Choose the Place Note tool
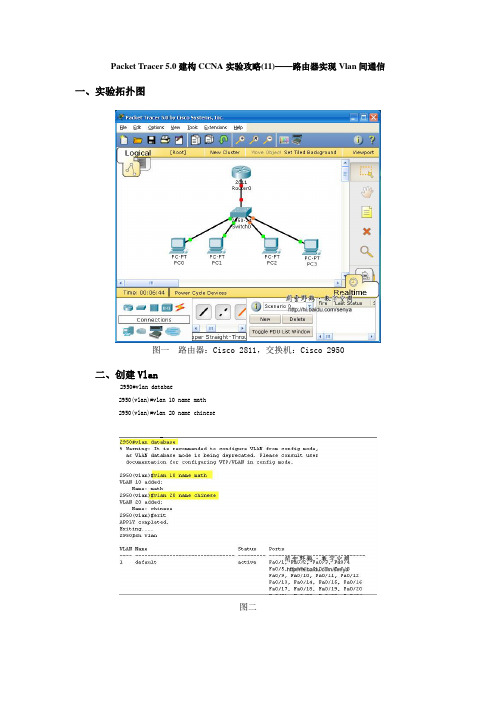The image size is (496, 702). 367,212
